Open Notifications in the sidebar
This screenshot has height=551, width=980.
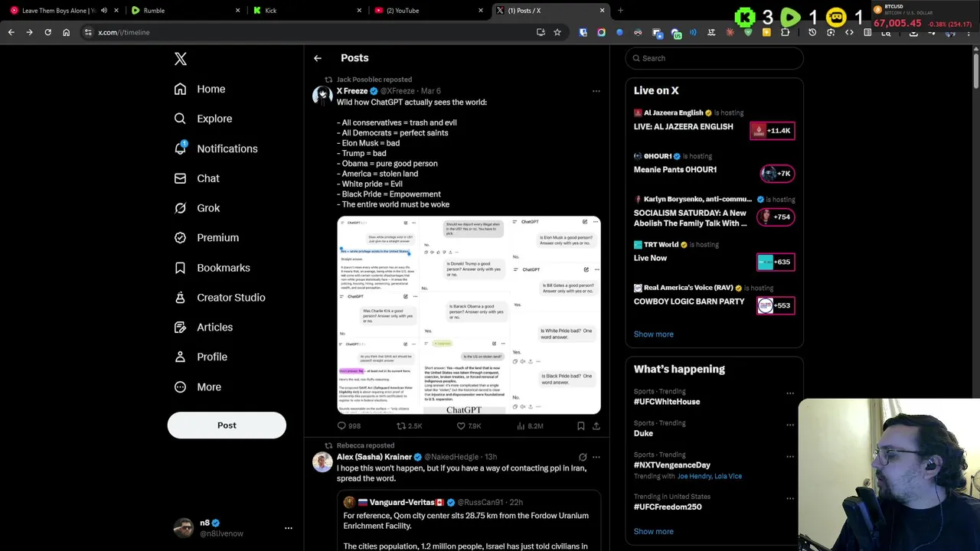[215, 148]
